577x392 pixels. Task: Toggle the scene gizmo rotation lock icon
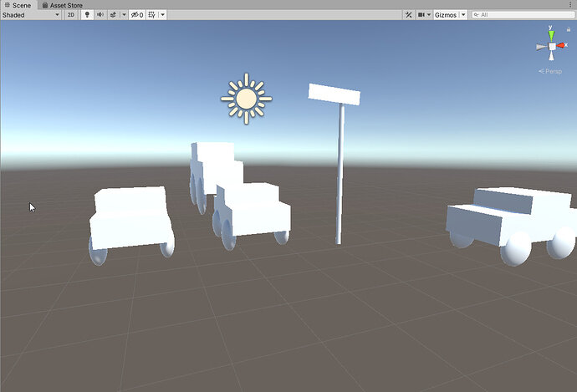(x=568, y=29)
